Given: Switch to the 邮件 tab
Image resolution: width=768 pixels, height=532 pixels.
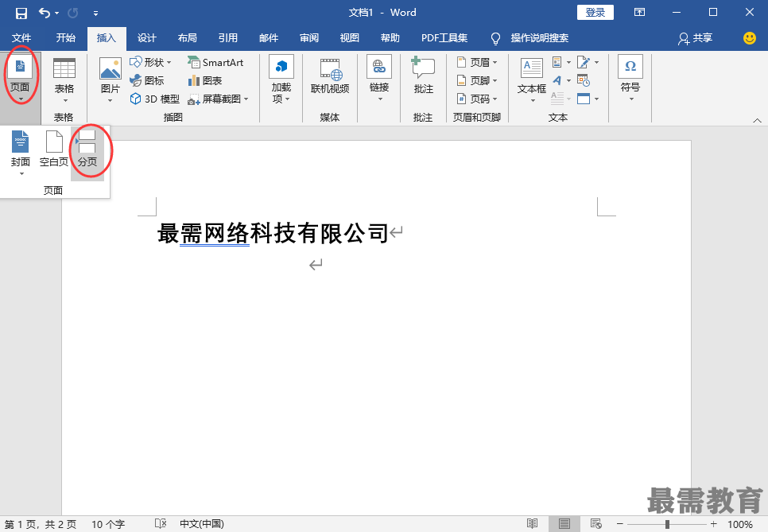Looking at the screenshot, I should click(x=269, y=37).
